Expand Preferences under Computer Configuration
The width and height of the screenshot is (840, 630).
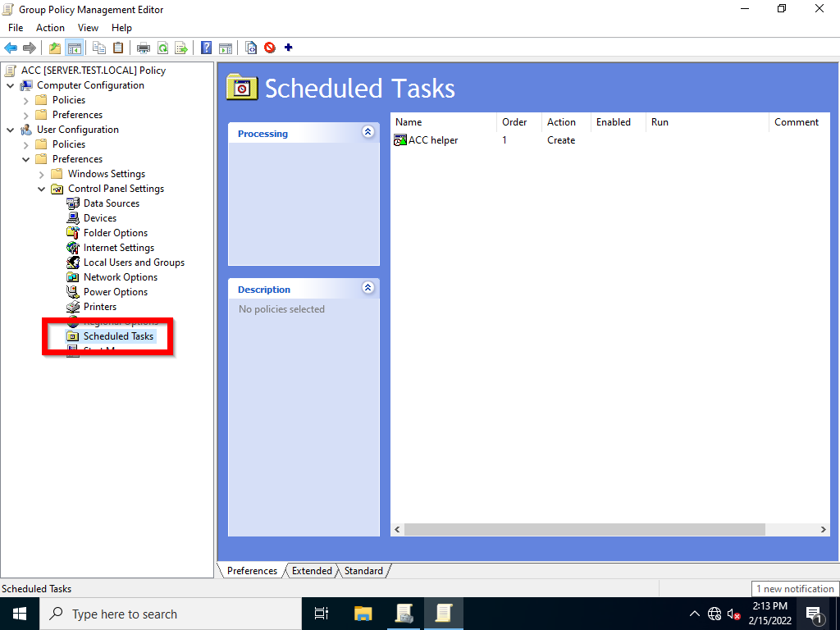point(25,115)
